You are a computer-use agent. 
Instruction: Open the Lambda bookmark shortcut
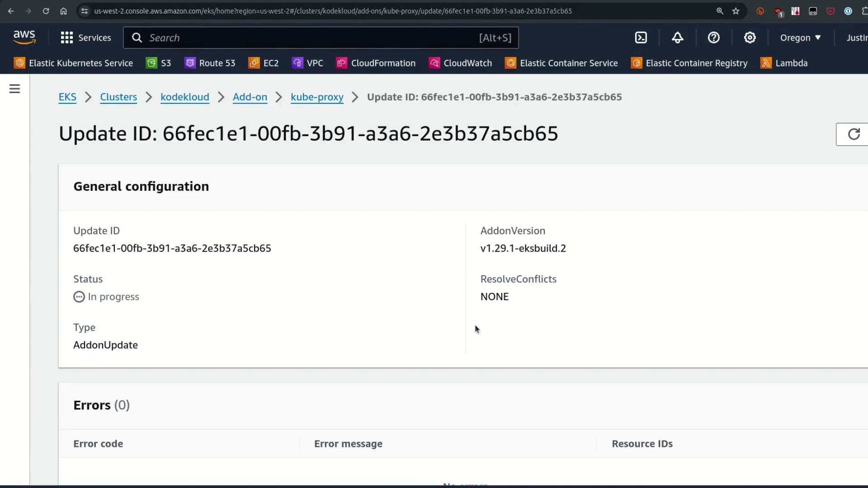pos(784,63)
